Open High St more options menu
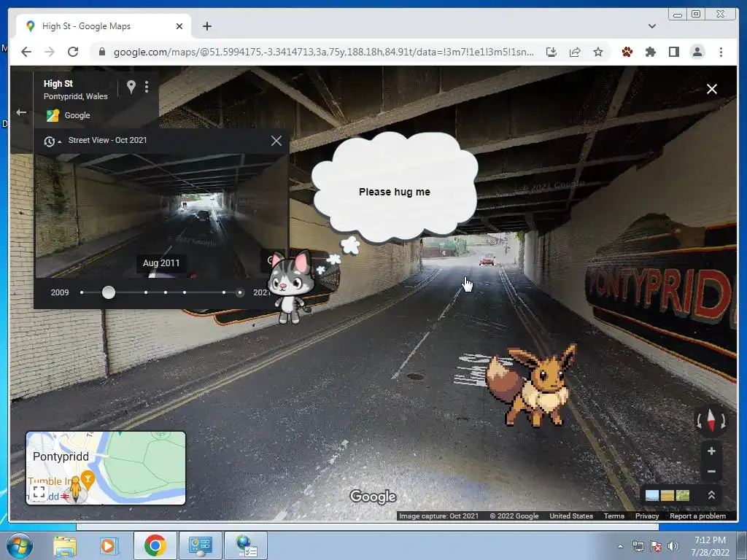 pyautogui.click(x=146, y=86)
